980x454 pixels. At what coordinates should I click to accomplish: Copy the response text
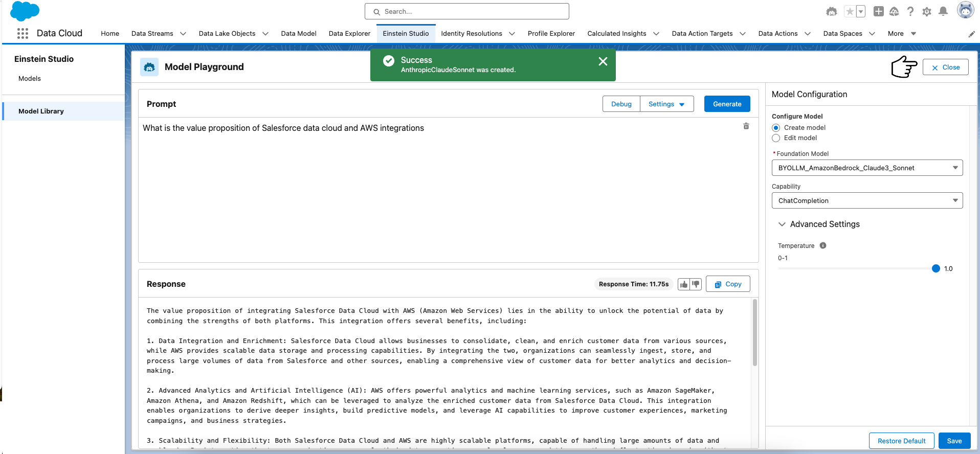point(728,284)
